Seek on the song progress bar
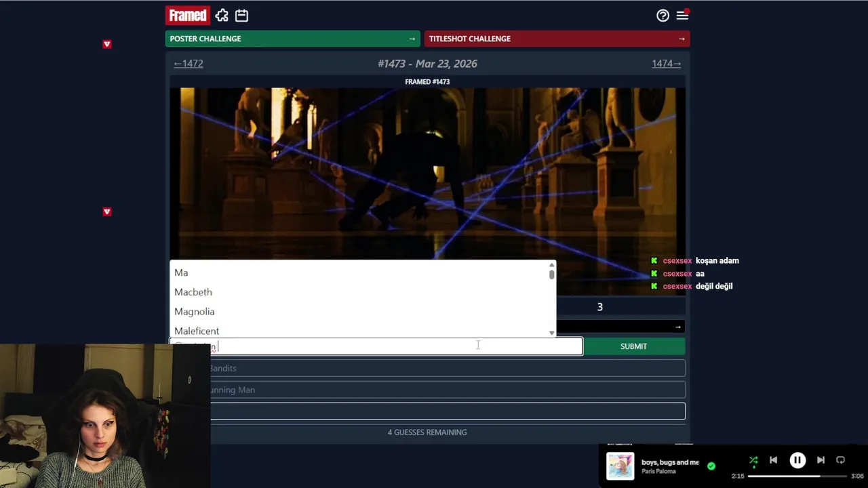868x488 pixels. click(x=797, y=476)
